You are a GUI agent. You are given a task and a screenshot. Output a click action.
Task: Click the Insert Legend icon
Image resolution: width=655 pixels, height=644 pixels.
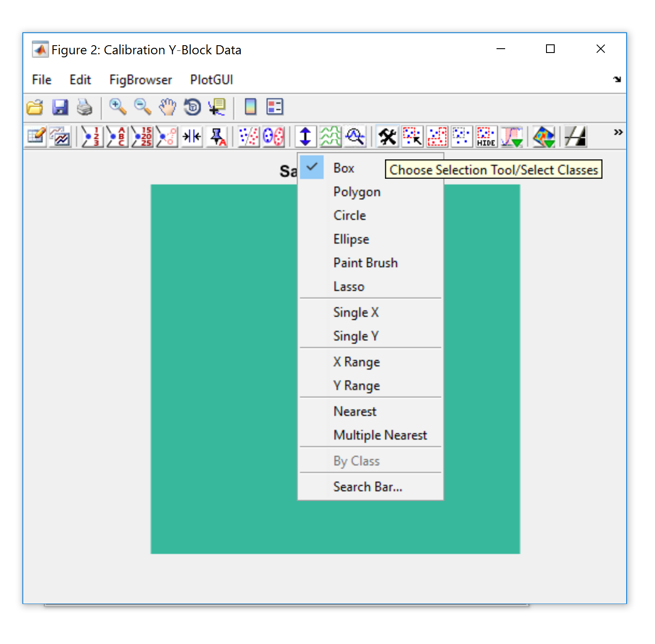pyautogui.click(x=274, y=107)
